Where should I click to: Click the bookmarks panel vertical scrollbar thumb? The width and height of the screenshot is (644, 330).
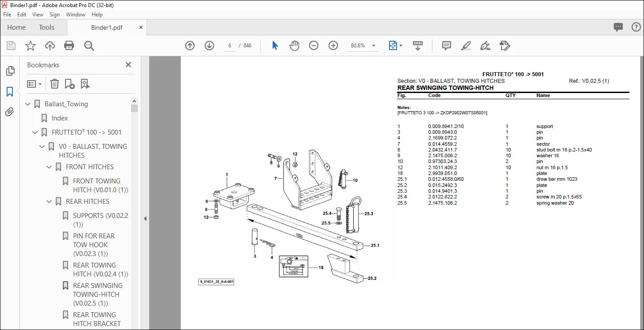135,108
